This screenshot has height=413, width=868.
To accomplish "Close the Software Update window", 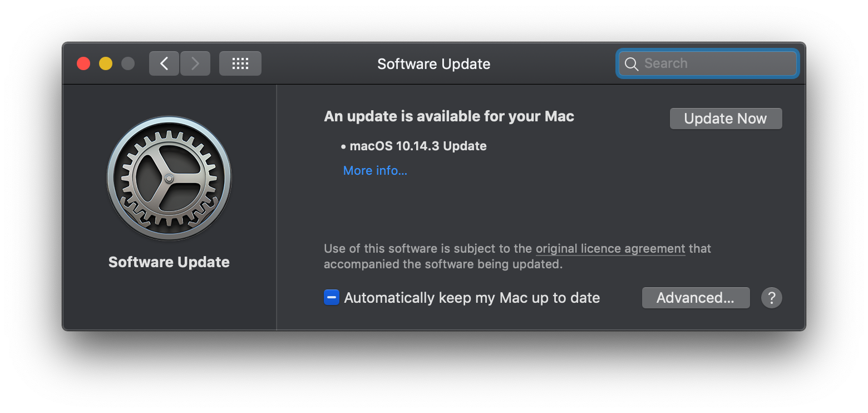I will click(83, 63).
